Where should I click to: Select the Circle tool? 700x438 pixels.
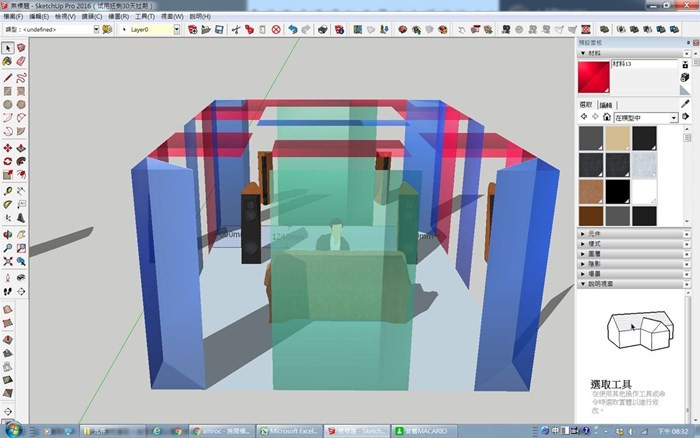(8, 104)
